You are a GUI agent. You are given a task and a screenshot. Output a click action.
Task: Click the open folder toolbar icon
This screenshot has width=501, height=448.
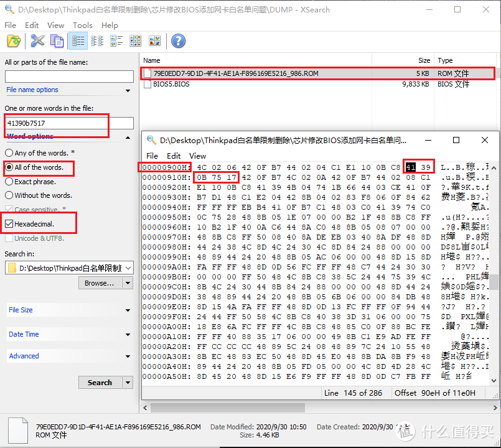click(14, 41)
